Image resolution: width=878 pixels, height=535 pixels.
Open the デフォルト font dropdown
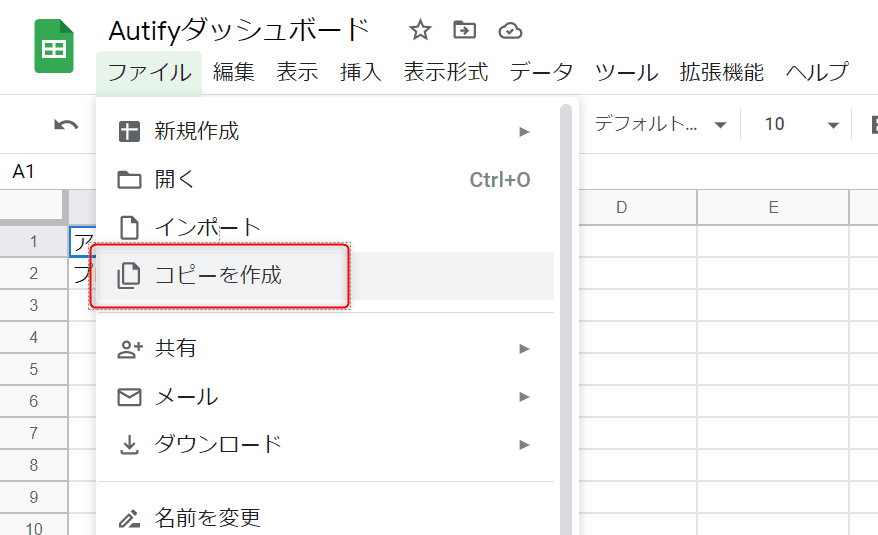pyautogui.click(x=660, y=125)
